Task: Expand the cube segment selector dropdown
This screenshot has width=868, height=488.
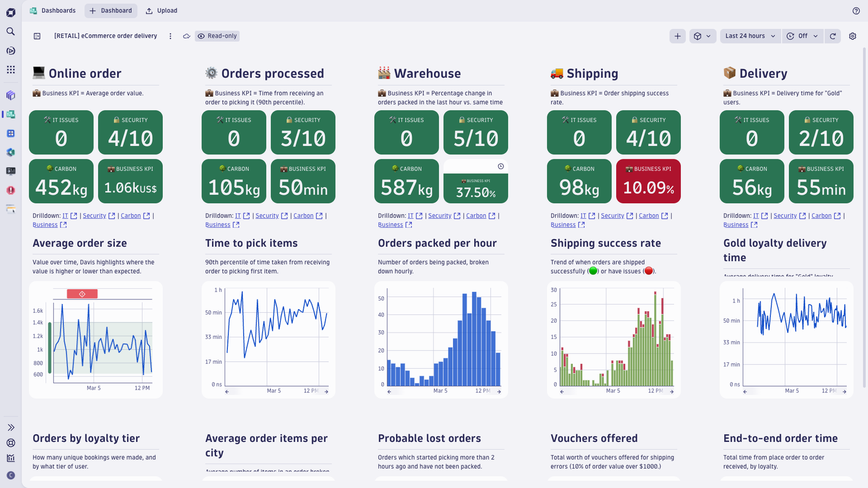Action: (x=703, y=36)
